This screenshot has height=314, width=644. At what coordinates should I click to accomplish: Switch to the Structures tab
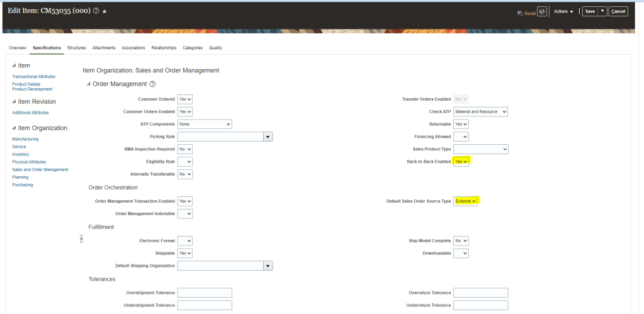76,48
